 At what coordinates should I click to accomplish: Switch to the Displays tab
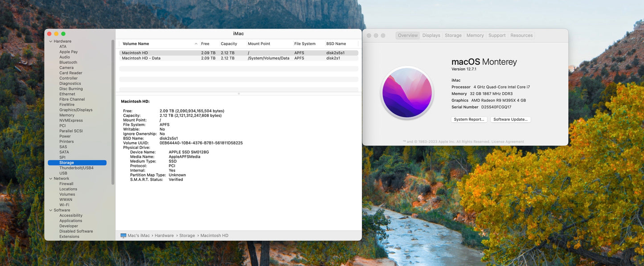coord(431,36)
